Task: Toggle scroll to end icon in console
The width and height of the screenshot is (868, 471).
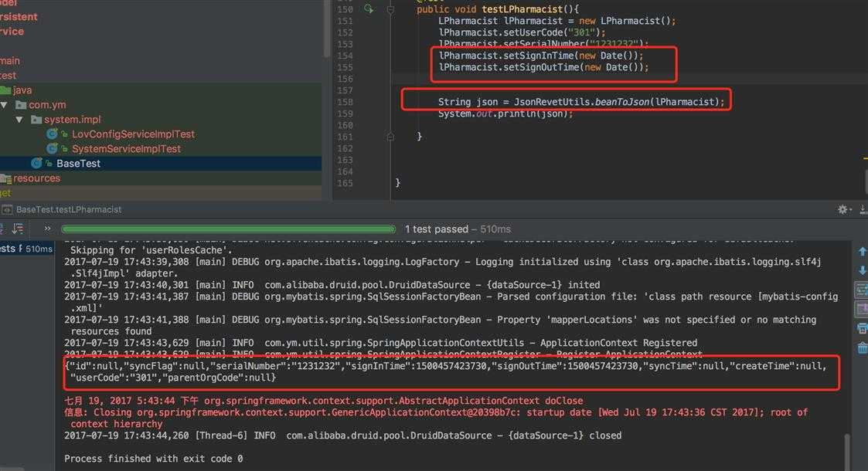Action: coord(862,309)
